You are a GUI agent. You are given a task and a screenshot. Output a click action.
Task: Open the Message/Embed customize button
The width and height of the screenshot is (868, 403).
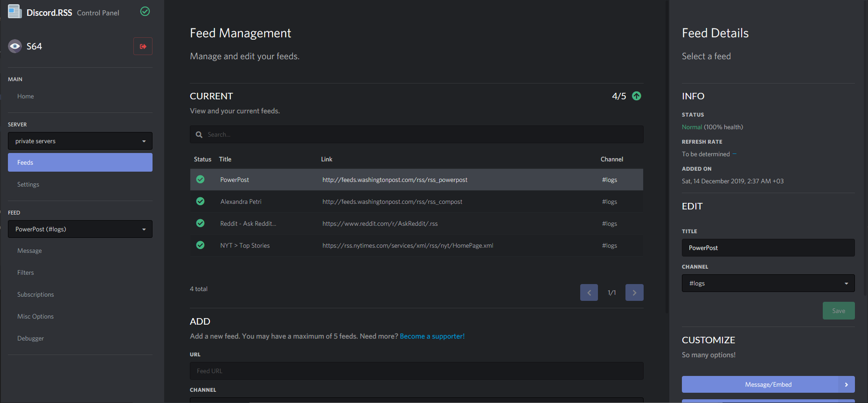pos(768,384)
